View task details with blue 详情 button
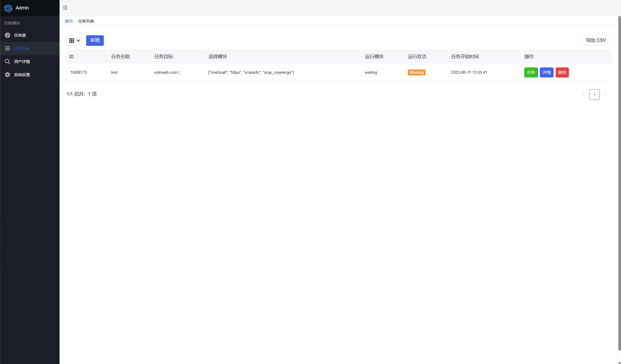The height and width of the screenshot is (364, 621). point(546,72)
